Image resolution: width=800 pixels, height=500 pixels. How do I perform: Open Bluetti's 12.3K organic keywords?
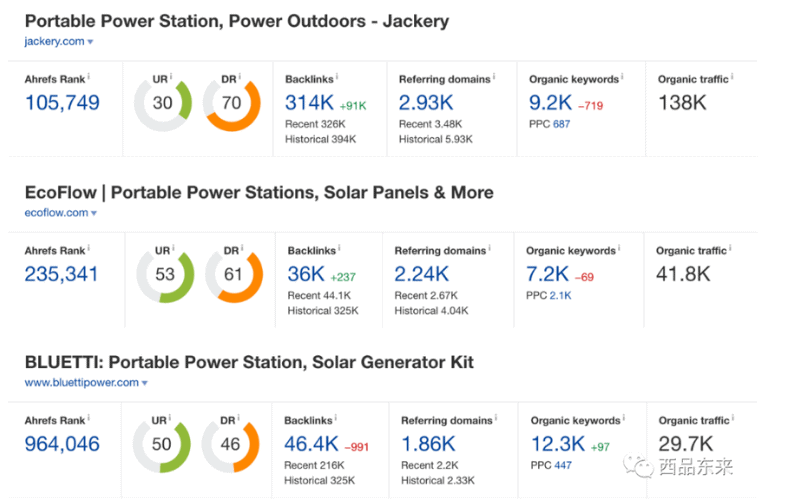[x=558, y=444]
